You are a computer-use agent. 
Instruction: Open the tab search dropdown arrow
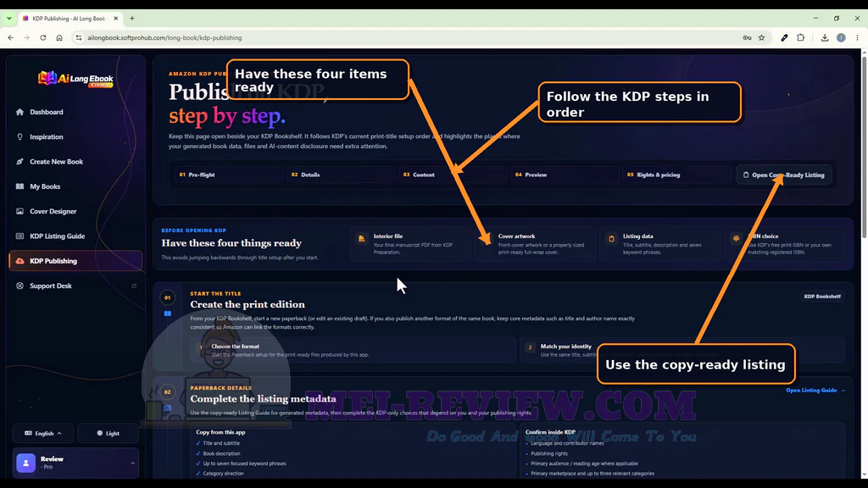(x=8, y=19)
